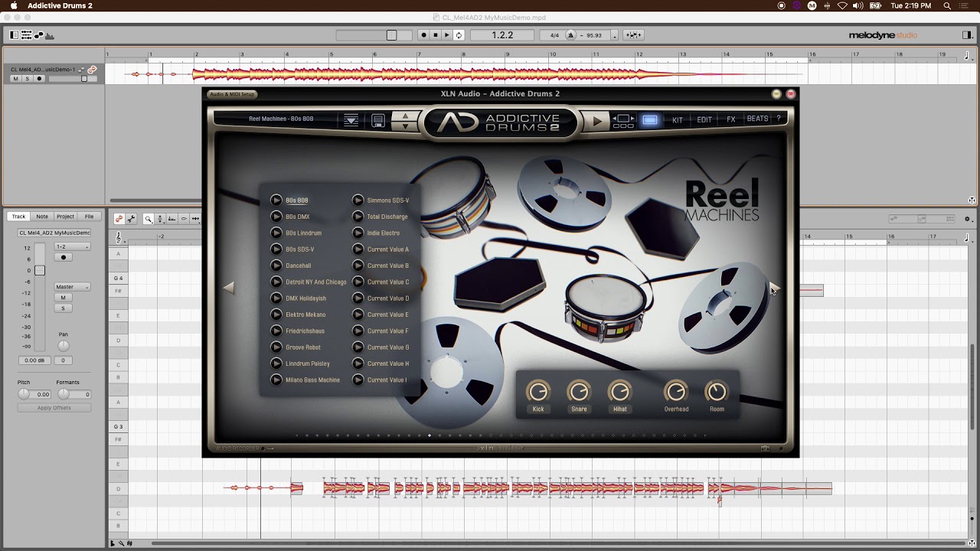Image resolution: width=980 pixels, height=551 pixels.
Task: Open the Project inspector tab
Action: (x=65, y=217)
